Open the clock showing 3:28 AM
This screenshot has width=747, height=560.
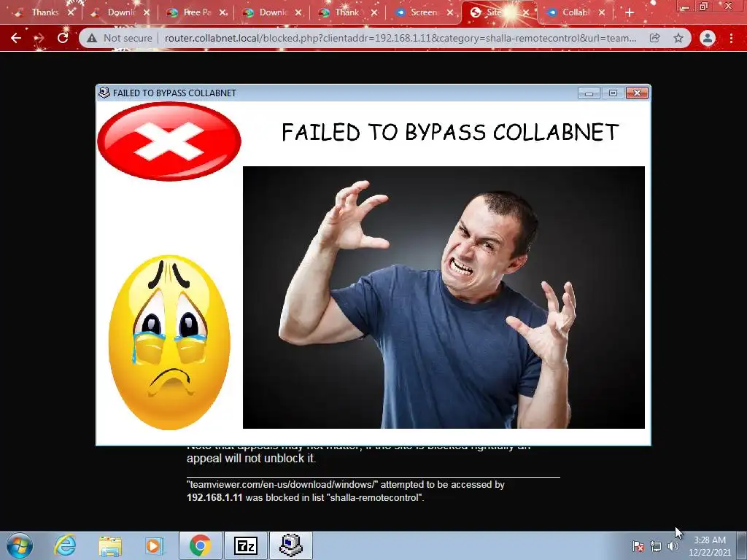pos(710,546)
